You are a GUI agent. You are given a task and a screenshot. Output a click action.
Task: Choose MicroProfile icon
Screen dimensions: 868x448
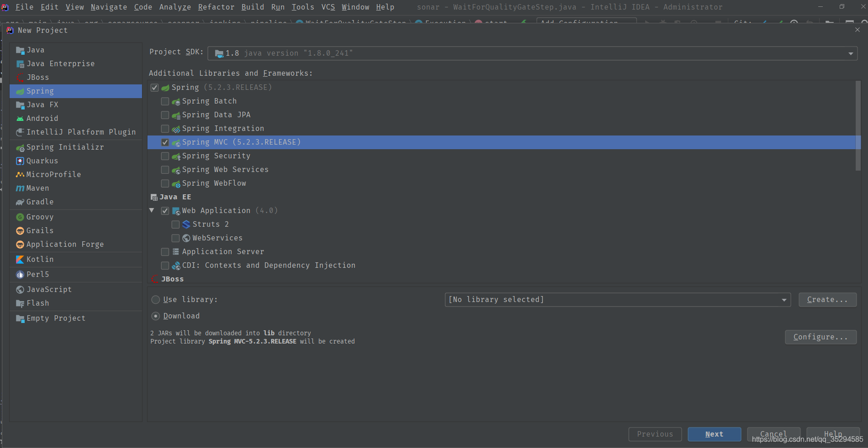click(20, 175)
